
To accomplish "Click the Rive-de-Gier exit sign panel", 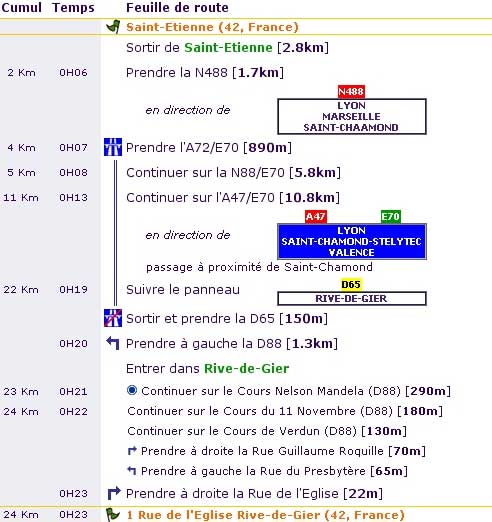I will (352, 298).
